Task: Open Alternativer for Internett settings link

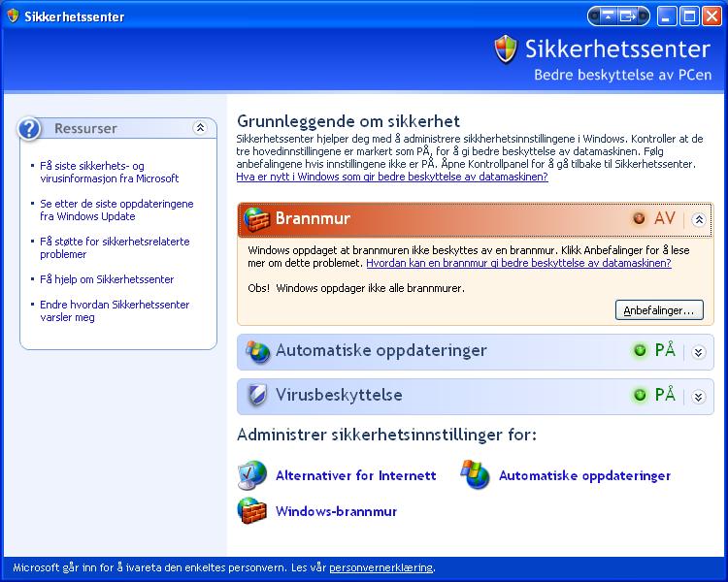Action: 356,475
